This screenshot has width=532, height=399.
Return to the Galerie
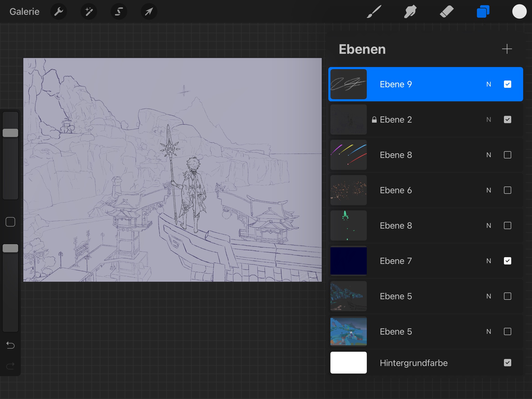point(24,11)
